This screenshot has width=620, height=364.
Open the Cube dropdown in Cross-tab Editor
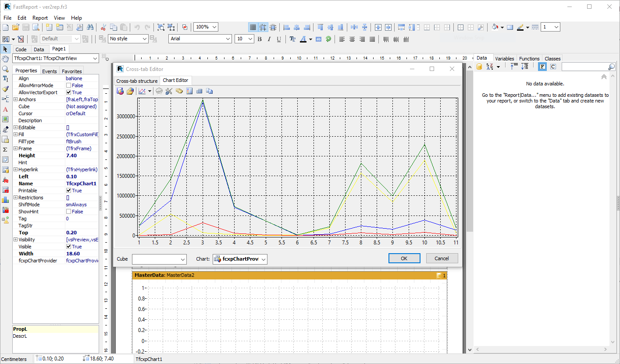click(183, 259)
